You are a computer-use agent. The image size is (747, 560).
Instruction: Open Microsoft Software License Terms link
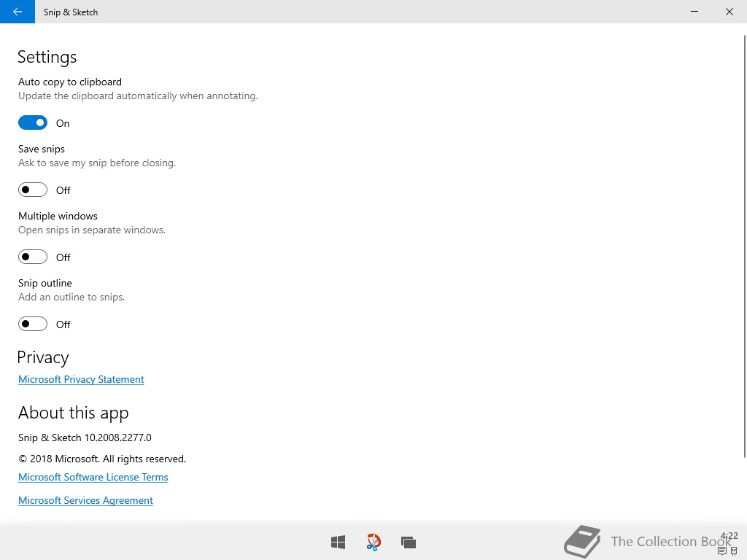(x=93, y=477)
